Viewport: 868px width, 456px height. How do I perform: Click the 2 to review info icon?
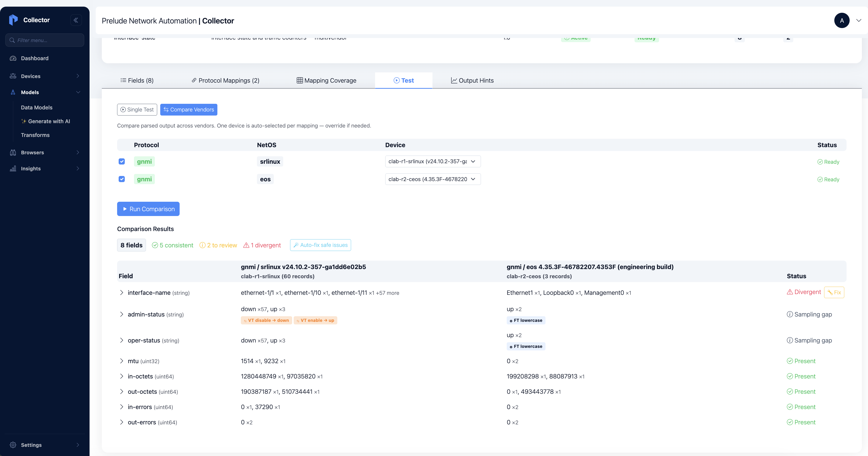[203, 245]
